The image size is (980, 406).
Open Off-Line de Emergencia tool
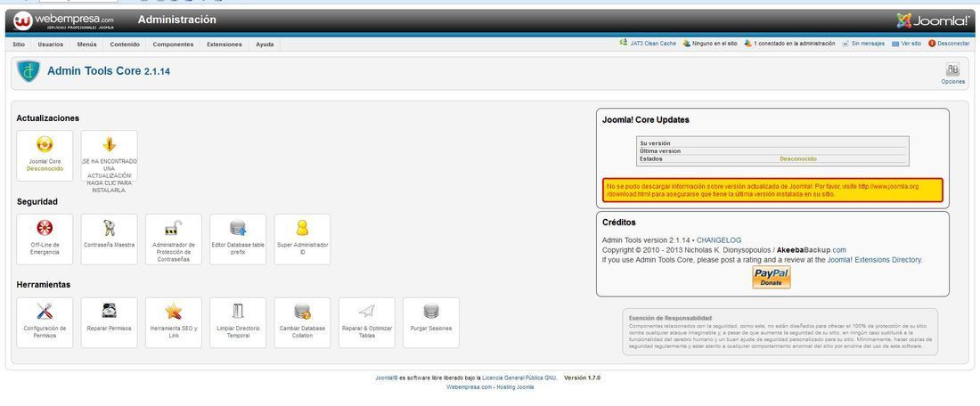[x=45, y=240]
